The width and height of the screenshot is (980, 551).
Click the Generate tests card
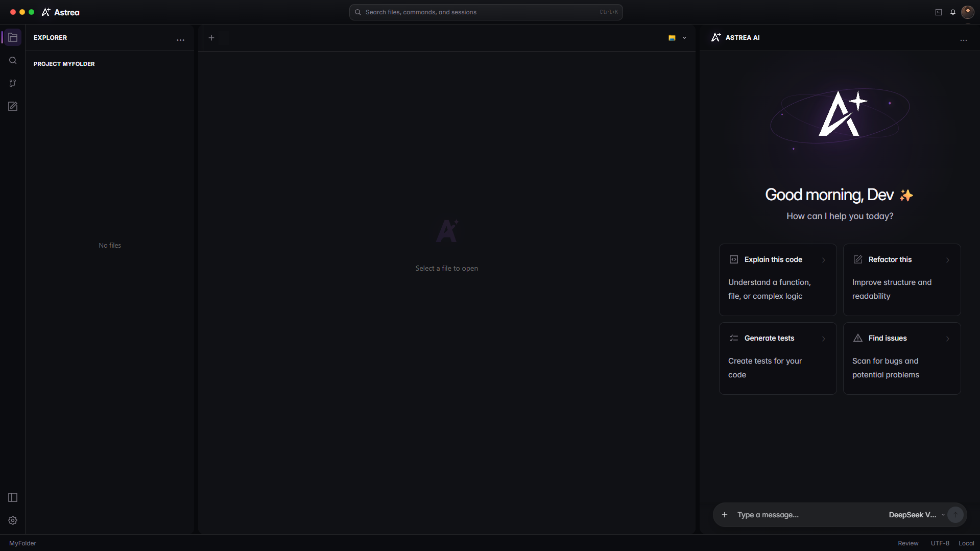pos(778,358)
